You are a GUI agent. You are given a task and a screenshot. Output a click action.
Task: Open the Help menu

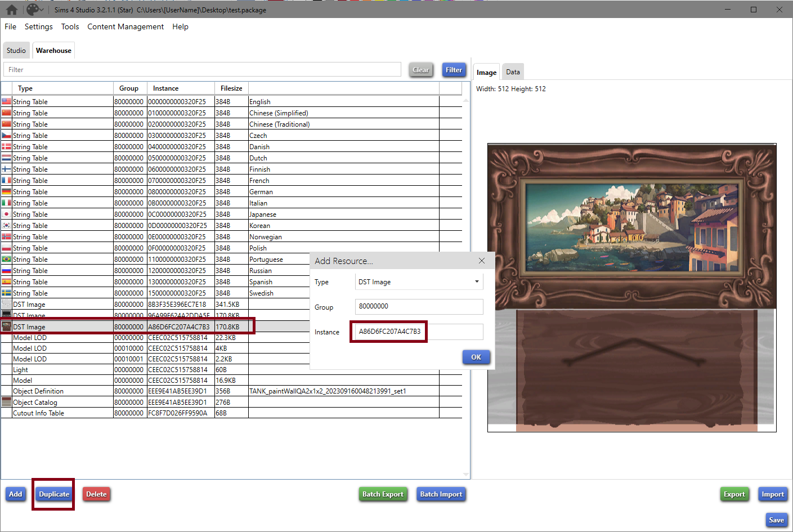coord(180,26)
